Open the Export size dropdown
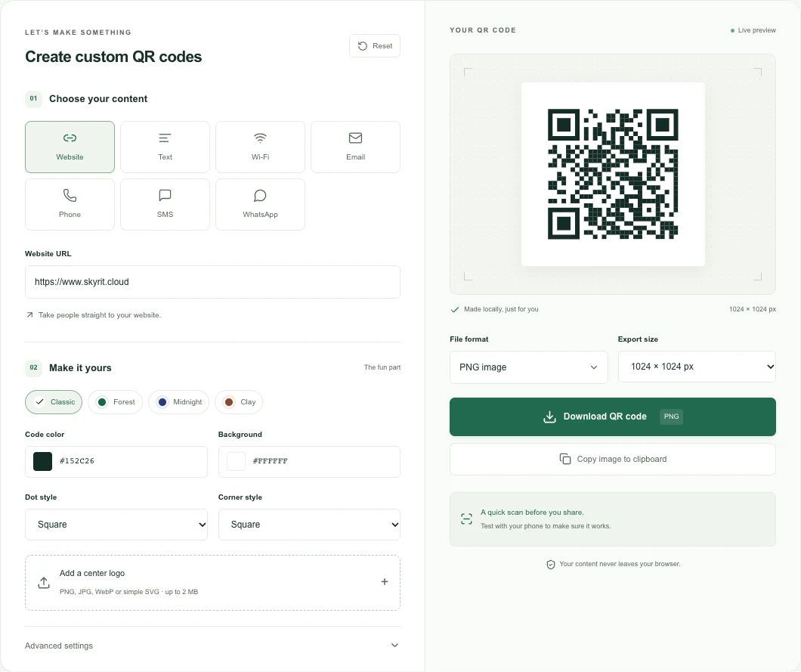This screenshot has width=801, height=672. (x=697, y=367)
